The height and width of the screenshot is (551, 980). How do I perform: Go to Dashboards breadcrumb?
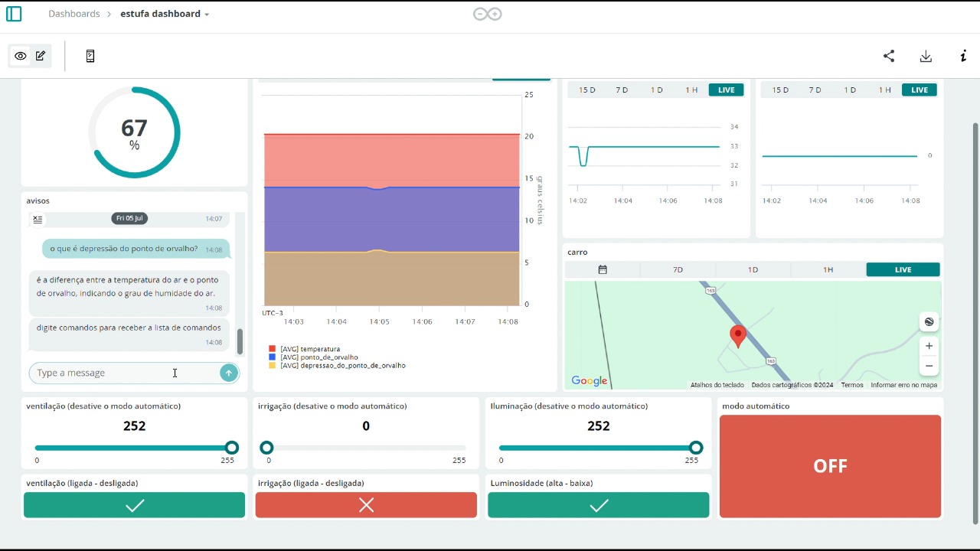74,14
